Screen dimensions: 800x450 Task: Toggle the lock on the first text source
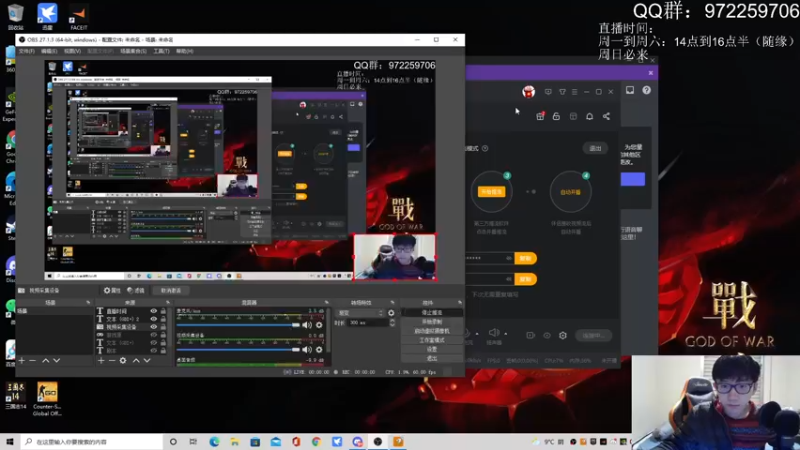(163, 311)
